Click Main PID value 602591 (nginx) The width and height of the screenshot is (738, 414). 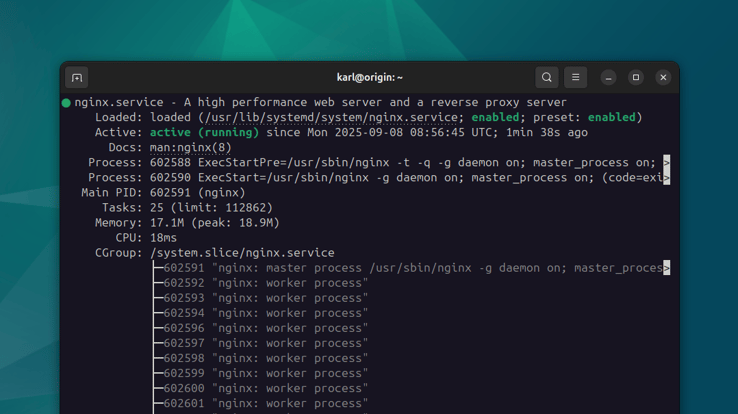(198, 193)
